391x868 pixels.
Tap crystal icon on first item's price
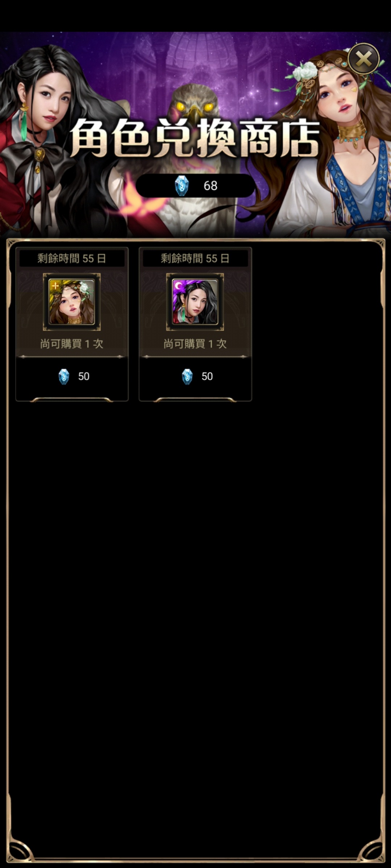click(x=64, y=376)
